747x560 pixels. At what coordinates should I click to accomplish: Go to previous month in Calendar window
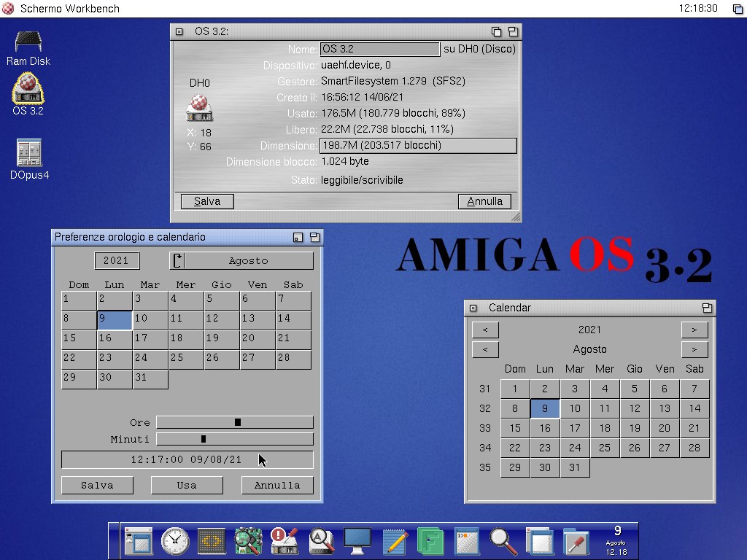(485, 349)
